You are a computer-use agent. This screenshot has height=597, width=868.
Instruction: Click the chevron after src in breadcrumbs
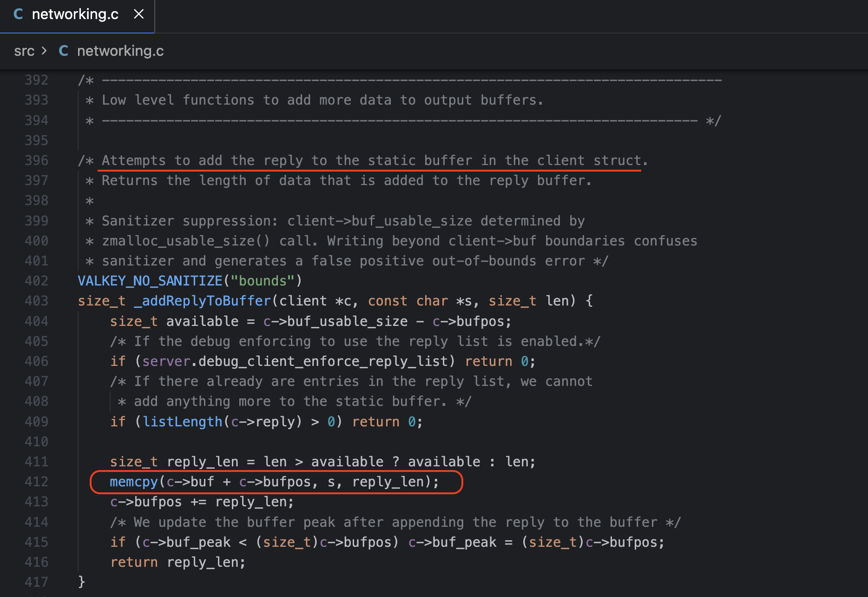coord(44,51)
